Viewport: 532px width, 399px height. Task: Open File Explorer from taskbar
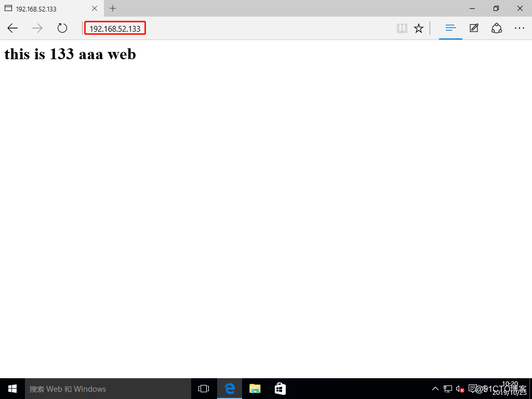click(x=255, y=389)
